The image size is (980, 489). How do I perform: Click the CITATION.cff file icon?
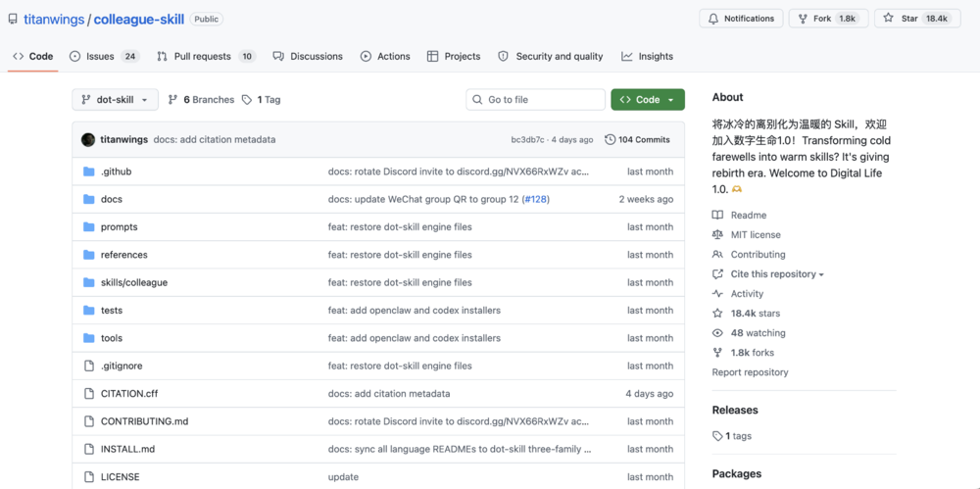(x=89, y=393)
